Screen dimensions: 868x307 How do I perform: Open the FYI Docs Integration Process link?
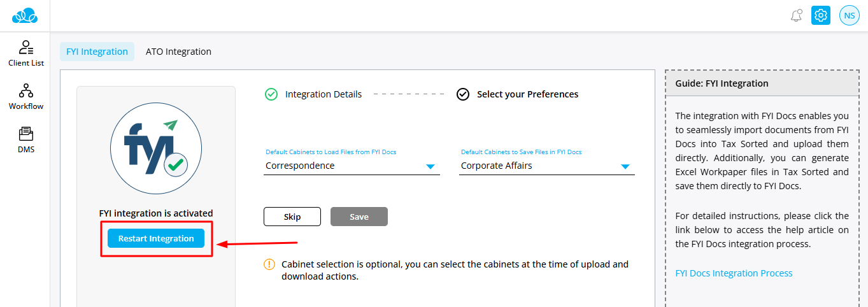pyautogui.click(x=734, y=273)
